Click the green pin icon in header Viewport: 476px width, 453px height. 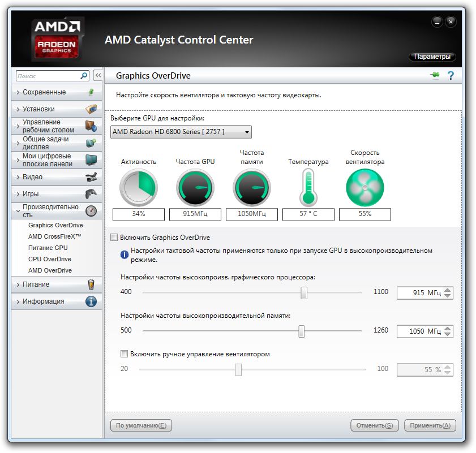click(435, 75)
